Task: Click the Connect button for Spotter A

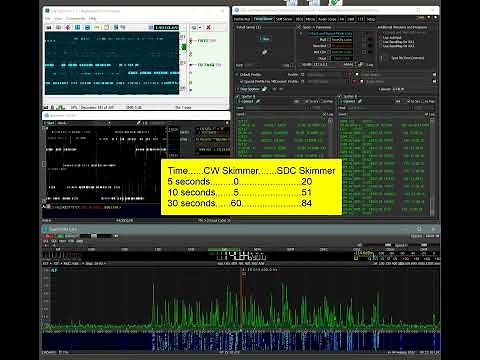Action: coord(246,101)
